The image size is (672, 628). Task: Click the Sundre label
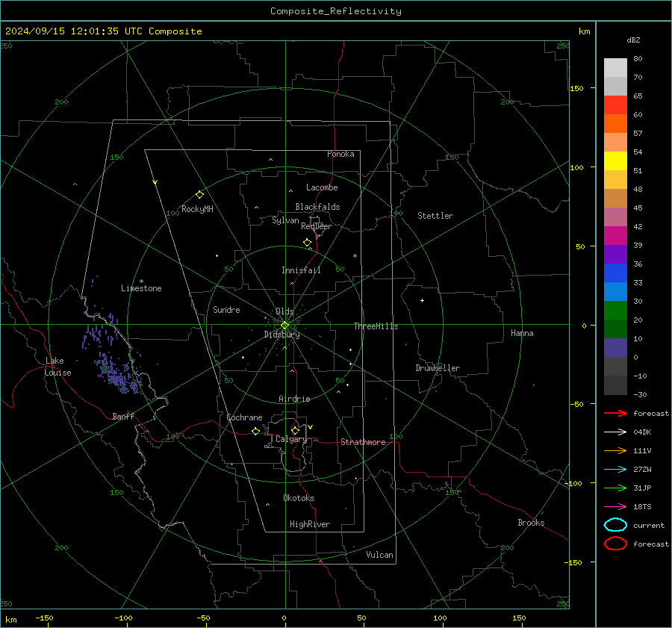[x=226, y=309]
